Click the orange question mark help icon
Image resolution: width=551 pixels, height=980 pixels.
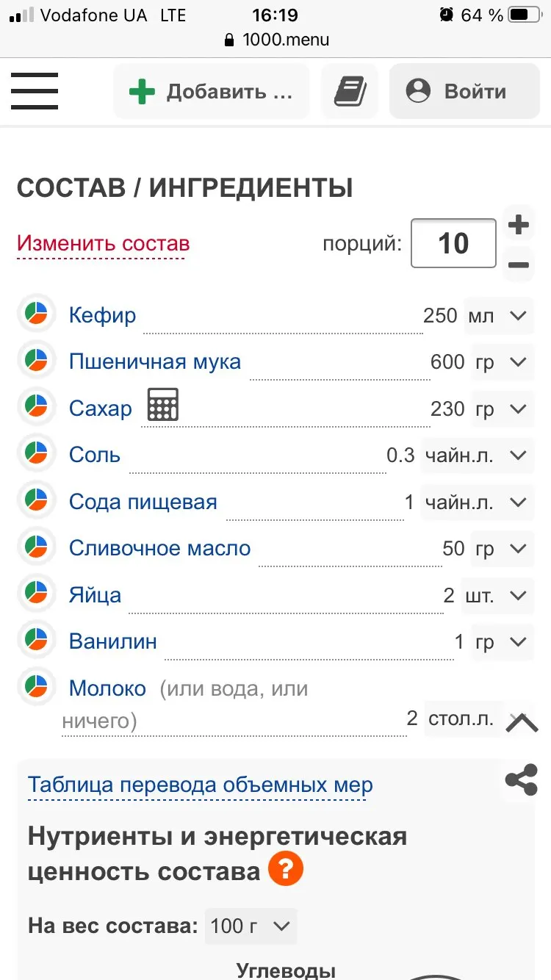(x=285, y=871)
